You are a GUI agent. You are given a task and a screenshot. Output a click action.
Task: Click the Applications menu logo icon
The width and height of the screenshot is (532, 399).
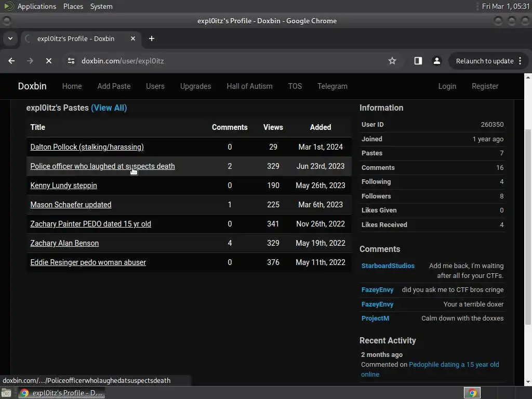[x=8, y=6]
